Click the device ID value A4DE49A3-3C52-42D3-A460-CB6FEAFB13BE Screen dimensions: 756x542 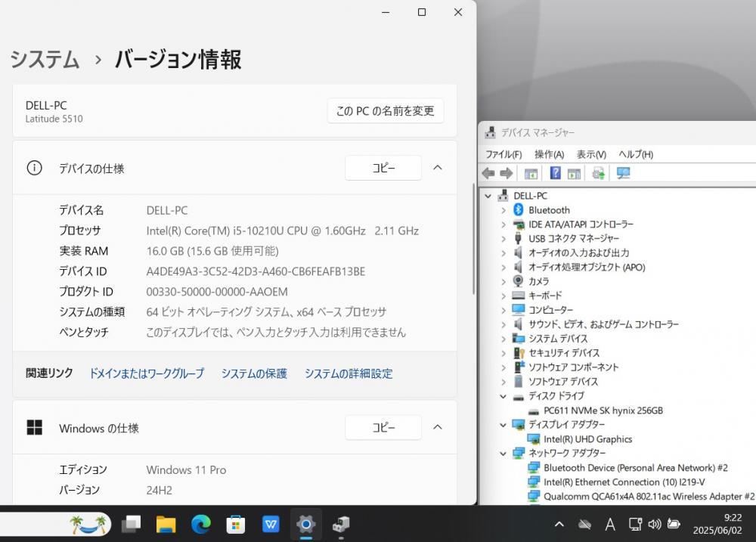(256, 271)
